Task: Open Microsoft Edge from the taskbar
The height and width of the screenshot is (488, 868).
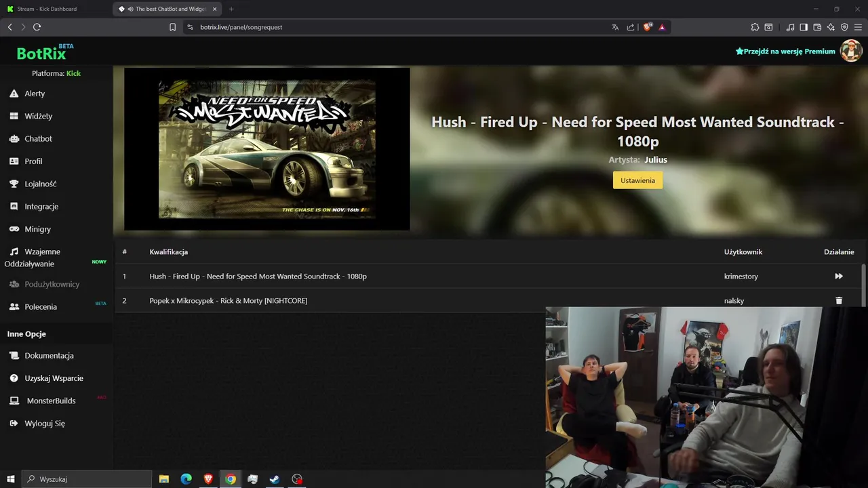Action: click(x=186, y=479)
